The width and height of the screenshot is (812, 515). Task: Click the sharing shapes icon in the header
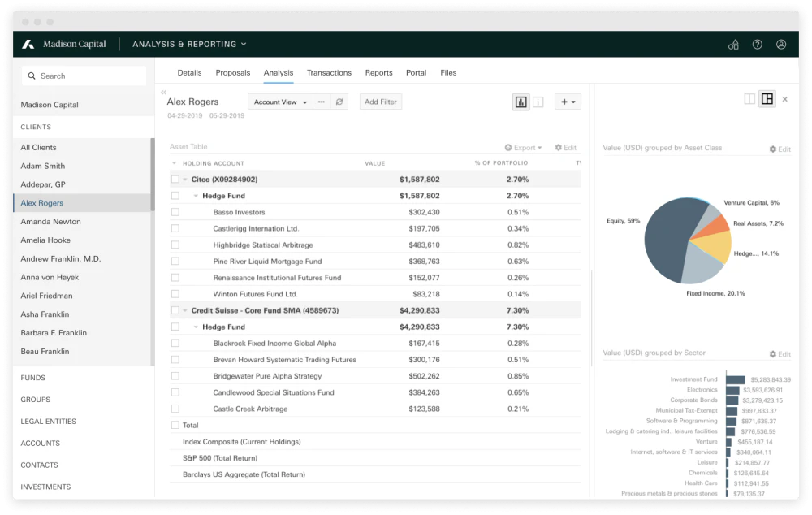(x=733, y=45)
